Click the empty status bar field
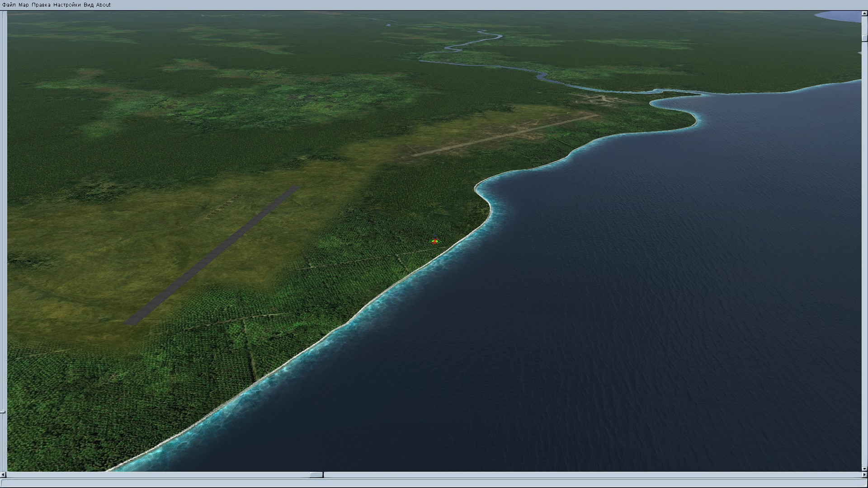 [434, 483]
